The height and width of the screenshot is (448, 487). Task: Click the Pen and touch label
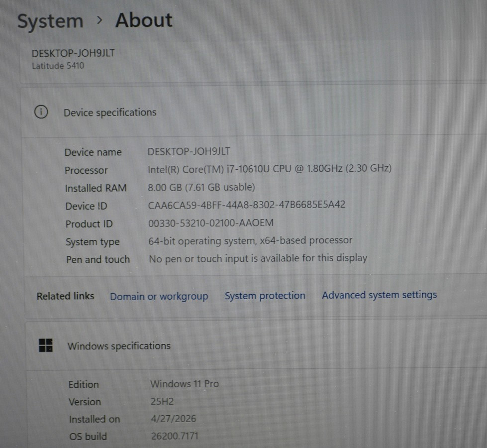[x=98, y=260]
